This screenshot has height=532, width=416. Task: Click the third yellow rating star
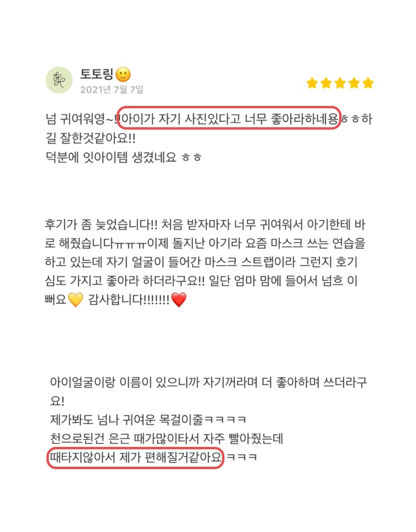[x=340, y=83]
